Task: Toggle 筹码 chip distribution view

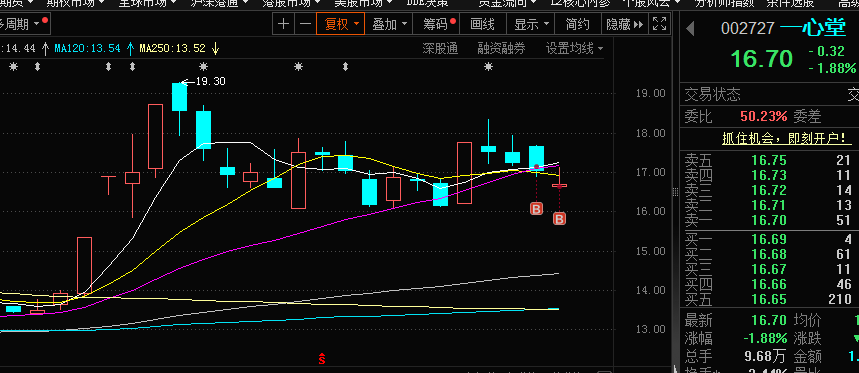Action: 439,24
